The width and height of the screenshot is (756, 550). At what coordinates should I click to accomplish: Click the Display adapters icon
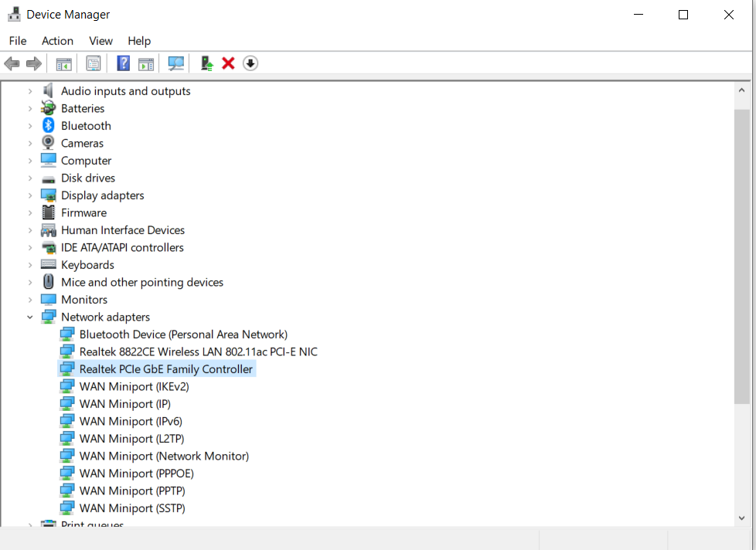tap(48, 195)
